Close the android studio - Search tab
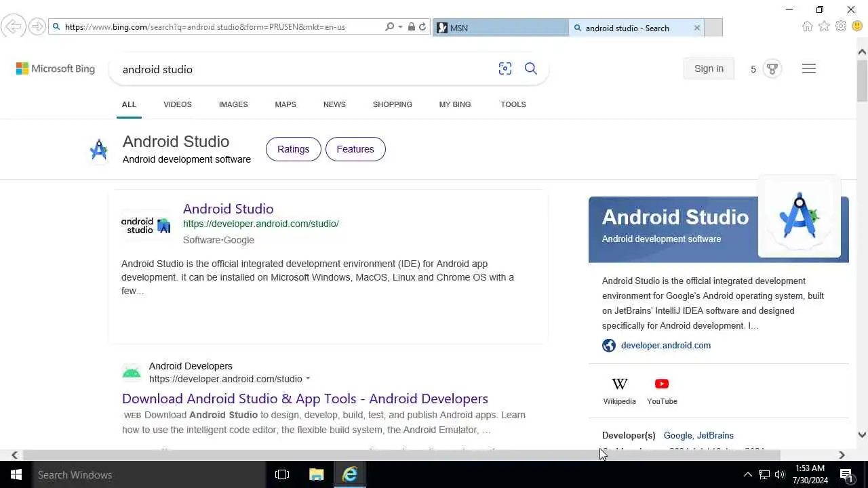Screen dimensions: 868x488 point(696,28)
